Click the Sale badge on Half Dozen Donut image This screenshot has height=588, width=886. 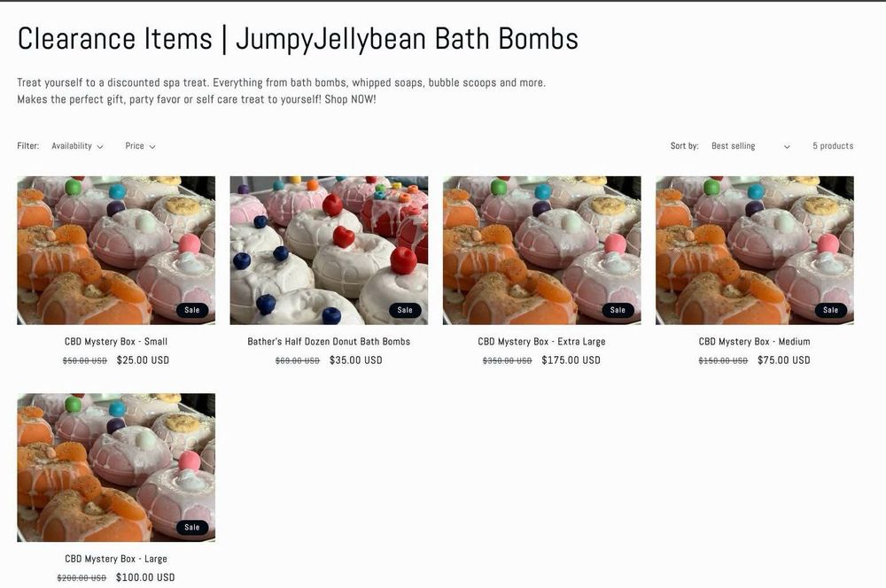point(405,310)
